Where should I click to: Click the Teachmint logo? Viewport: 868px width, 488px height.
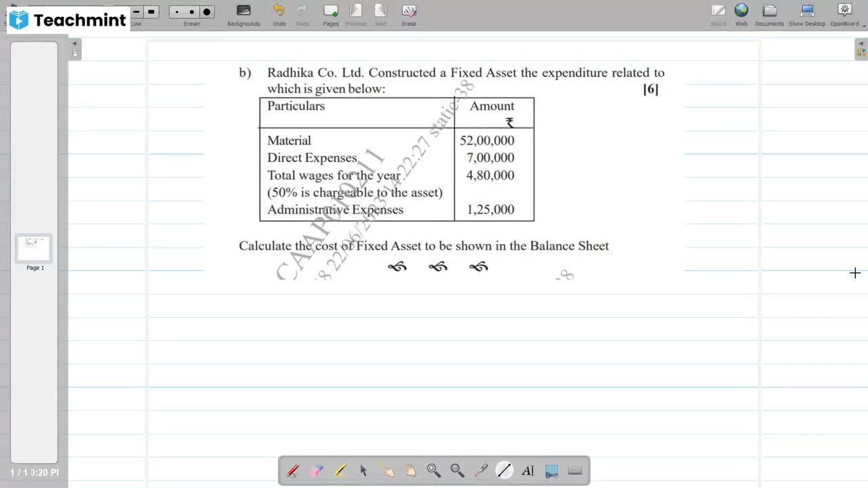tap(68, 20)
